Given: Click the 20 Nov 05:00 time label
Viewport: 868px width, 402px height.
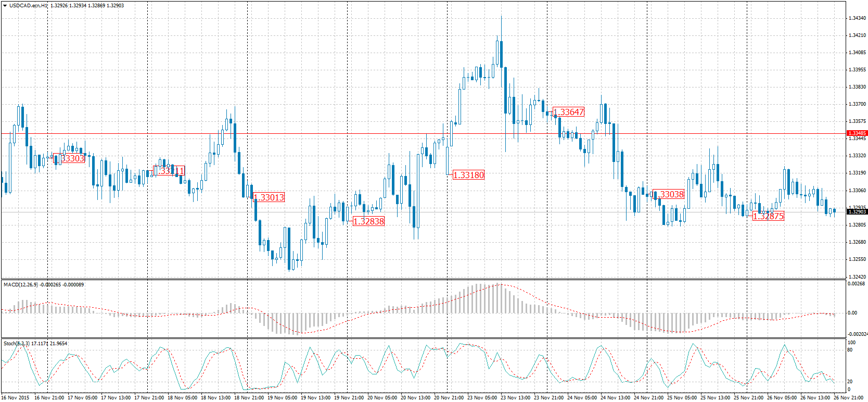Looking at the screenshot, I should pos(382,398).
